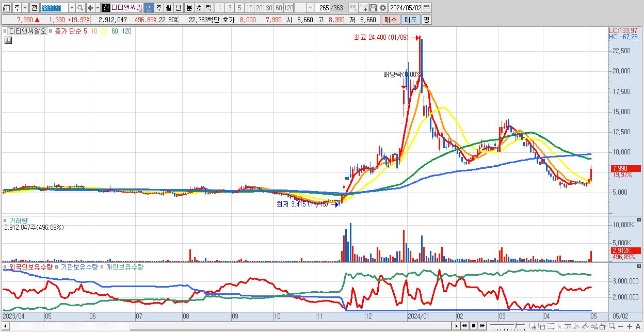Click the 외국인보유수량 legend label
Viewport: 644px width, 332px height.
[30, 267]
